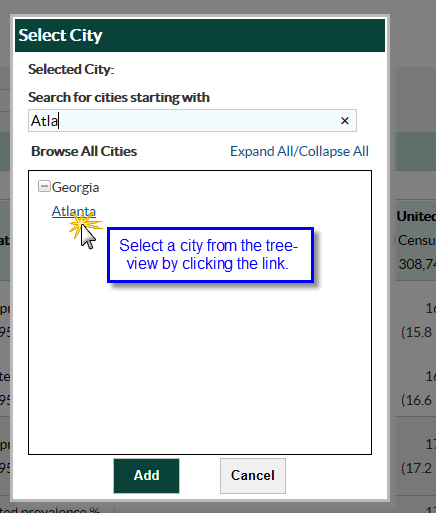Click the Add button
The width and height of the screenshot is (436, 513).
click(146, 476)
